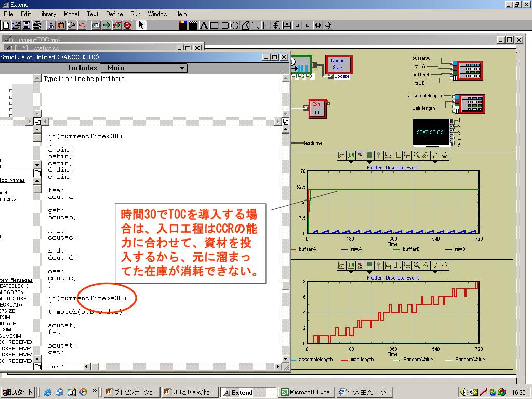Viewport: 532px width, 399px height.
Task: Click the 'if(currentTime<30)' code line
Action: tap(85, 136)
